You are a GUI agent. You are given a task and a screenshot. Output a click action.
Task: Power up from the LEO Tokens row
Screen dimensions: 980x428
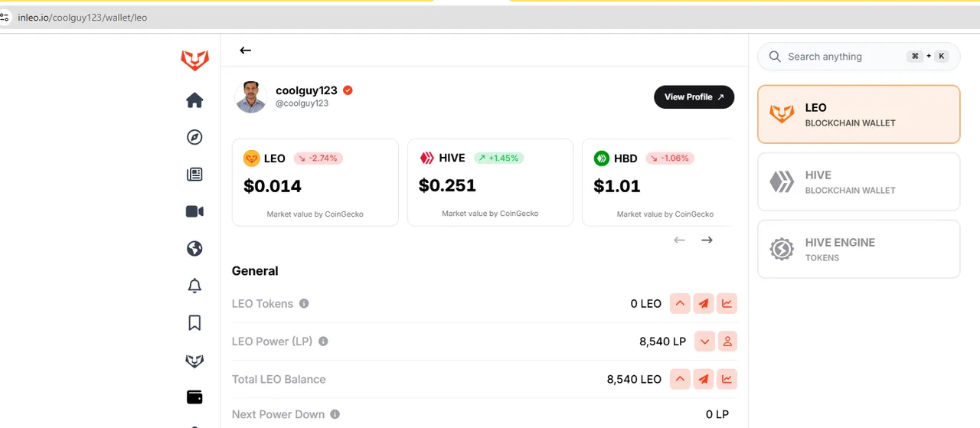pos(680,304)
